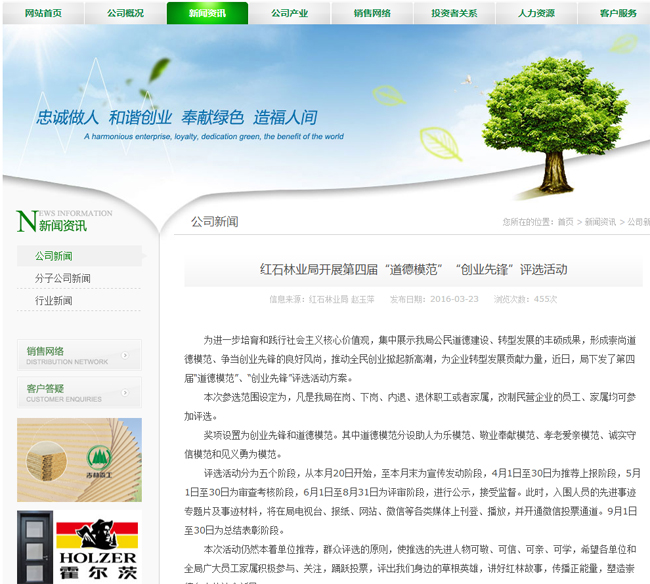Click the arrow icon on 销售网络 banner

tap(124, 355)
